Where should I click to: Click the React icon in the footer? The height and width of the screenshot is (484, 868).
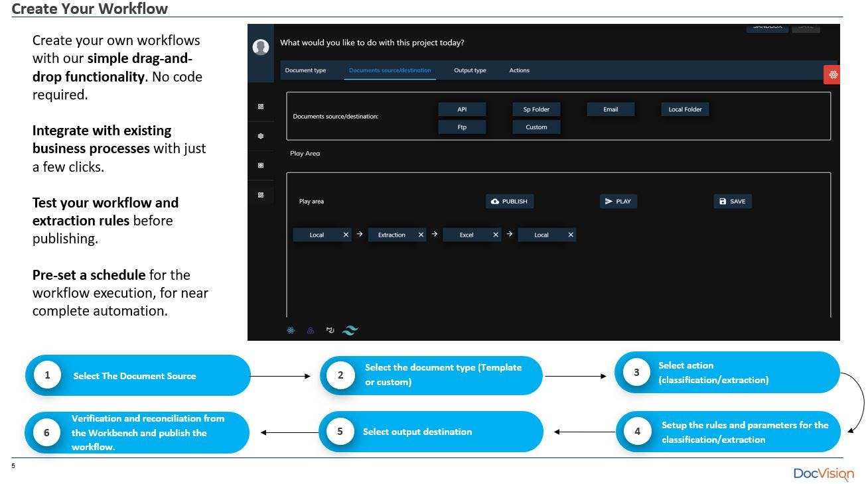[291, 330]
